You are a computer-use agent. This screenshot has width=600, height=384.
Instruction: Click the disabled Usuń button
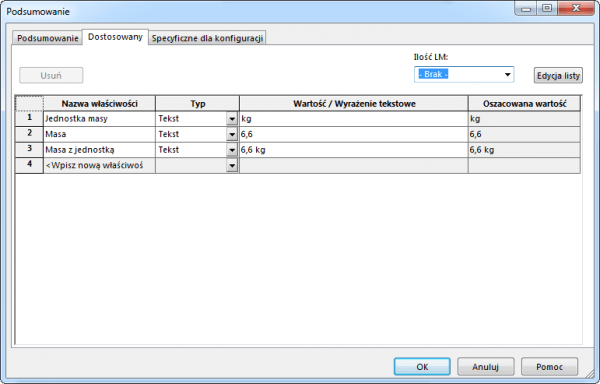point(51,75)
